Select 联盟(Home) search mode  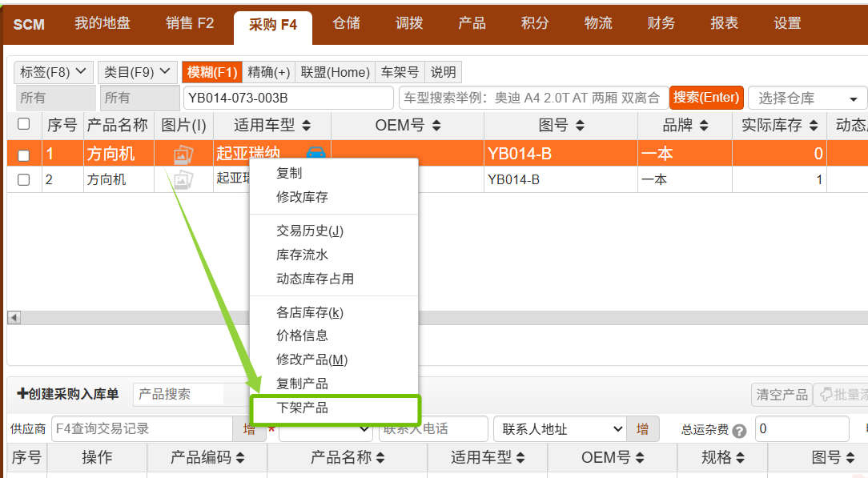tap(336, 73)
